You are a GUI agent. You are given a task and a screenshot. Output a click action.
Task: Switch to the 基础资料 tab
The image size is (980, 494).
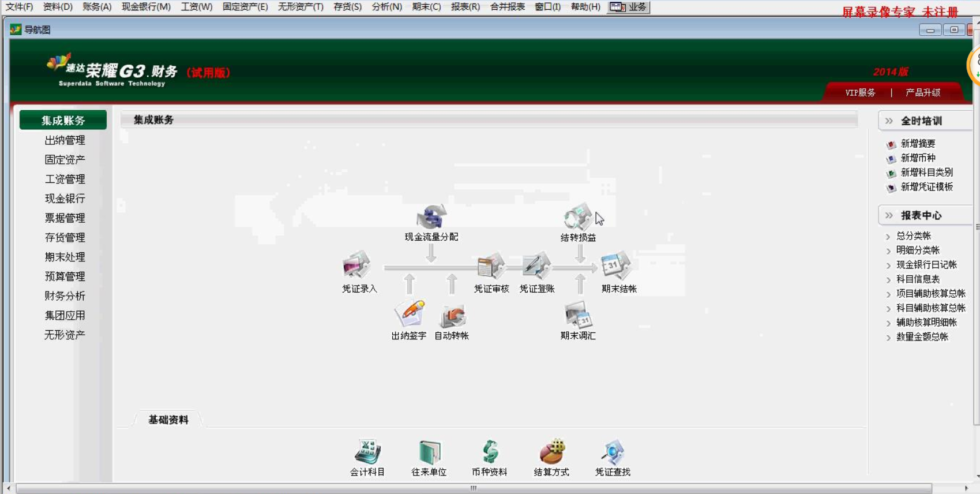click(168, 420)
